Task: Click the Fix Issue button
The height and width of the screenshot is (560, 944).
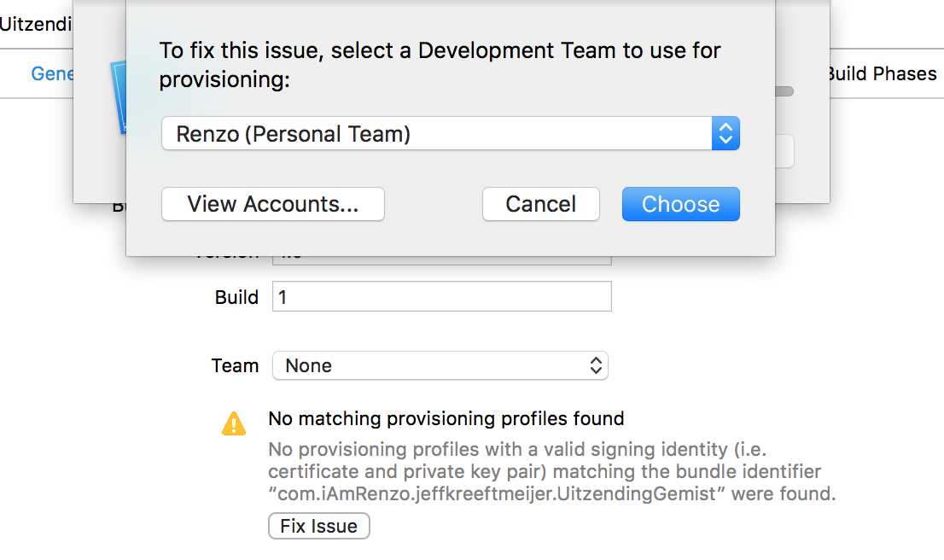Action: [x=319, y=526]
